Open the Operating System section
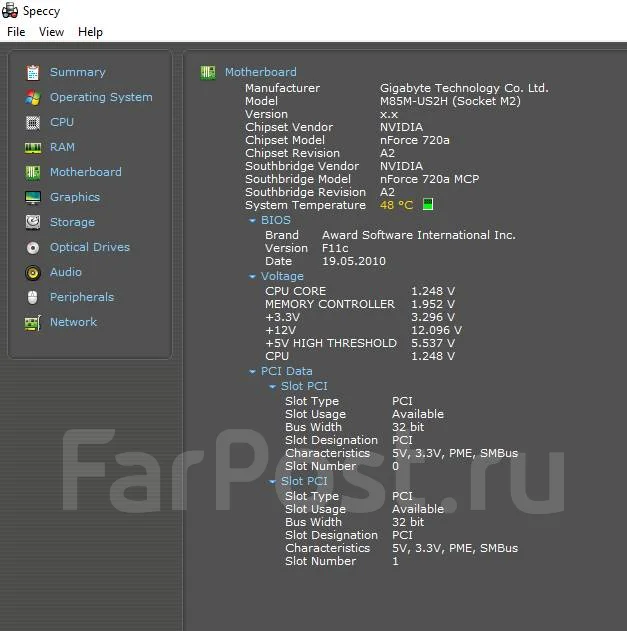627x631 pixels. click(101, 97)
